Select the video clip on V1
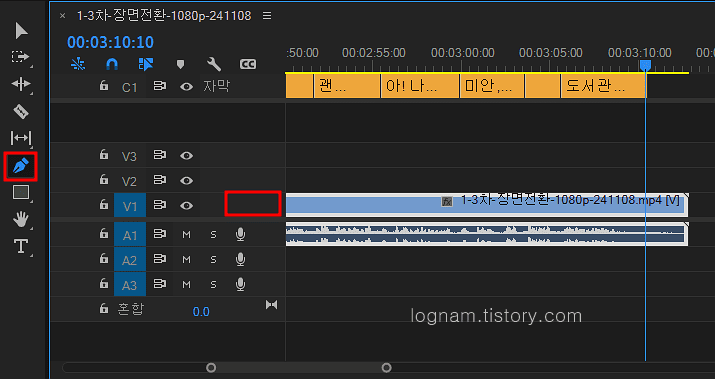 click(x=487, y=205)
